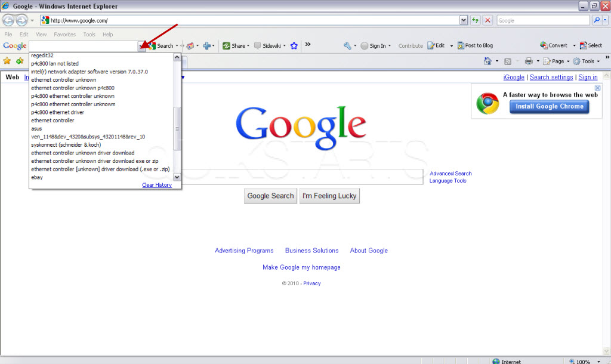Open the Advanced Search link
The height and width of the screenshot is (364, 611).
point(450,174)
